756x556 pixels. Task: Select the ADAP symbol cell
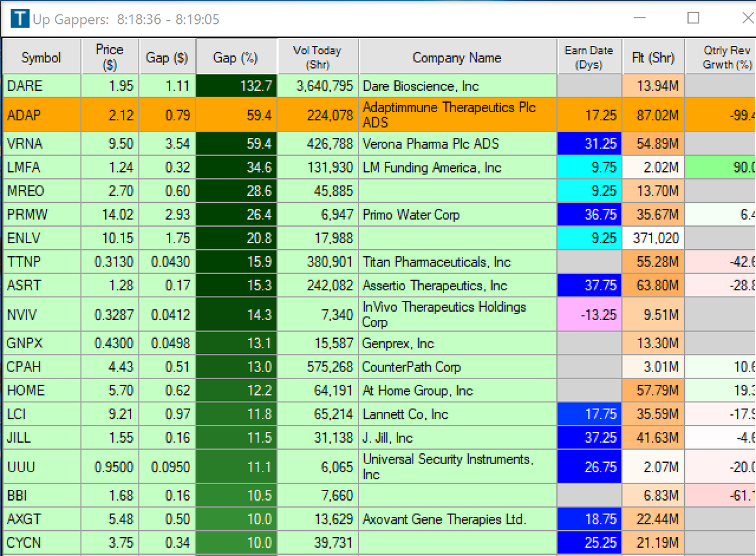pos(42,115)
